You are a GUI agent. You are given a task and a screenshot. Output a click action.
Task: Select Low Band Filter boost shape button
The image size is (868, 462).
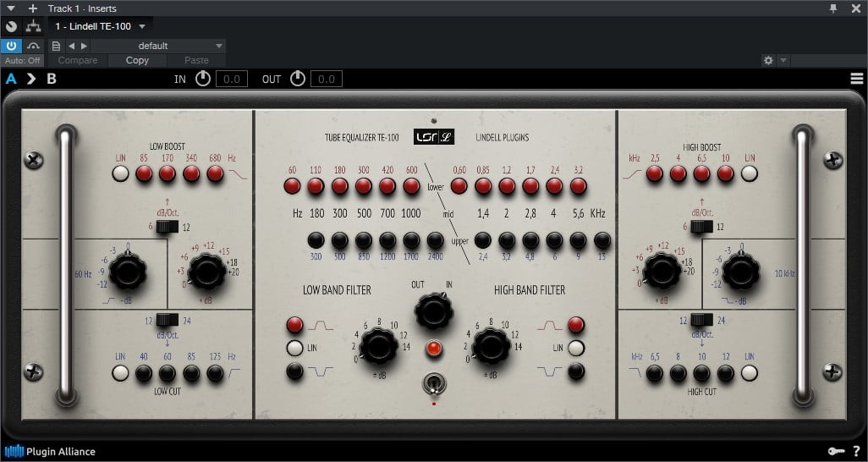(294, 325)
